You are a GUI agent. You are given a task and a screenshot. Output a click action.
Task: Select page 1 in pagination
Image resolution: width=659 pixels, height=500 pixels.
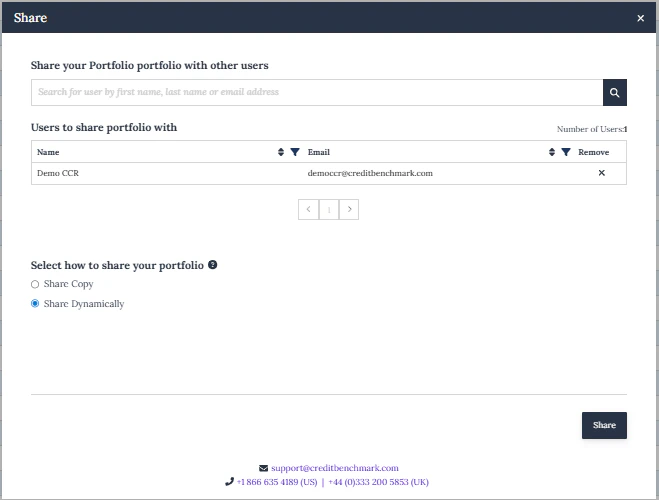[x=329, y=209]
